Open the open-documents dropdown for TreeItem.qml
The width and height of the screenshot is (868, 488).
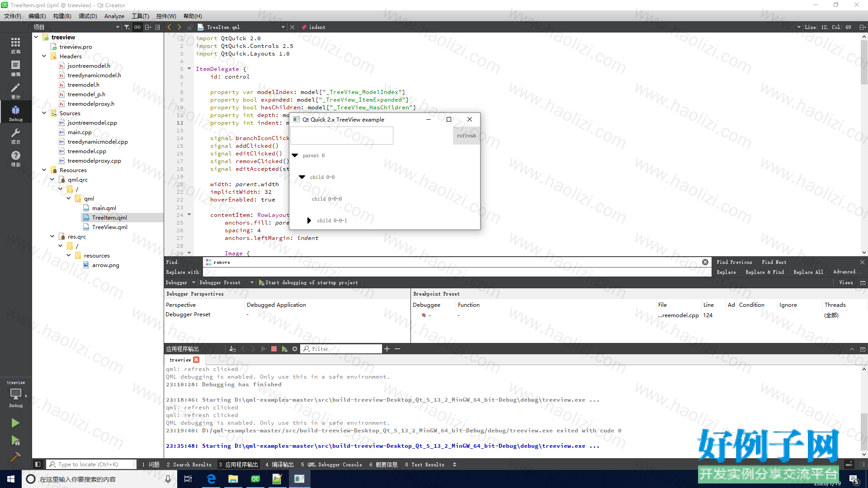click(283, 27)
